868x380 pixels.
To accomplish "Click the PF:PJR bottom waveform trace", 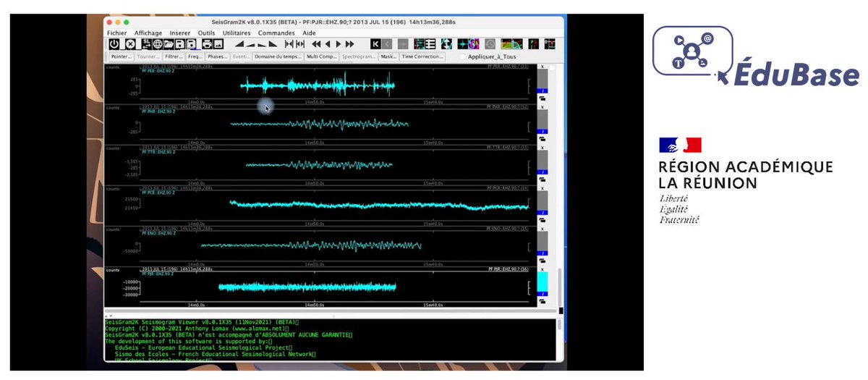I will (307, 287).
